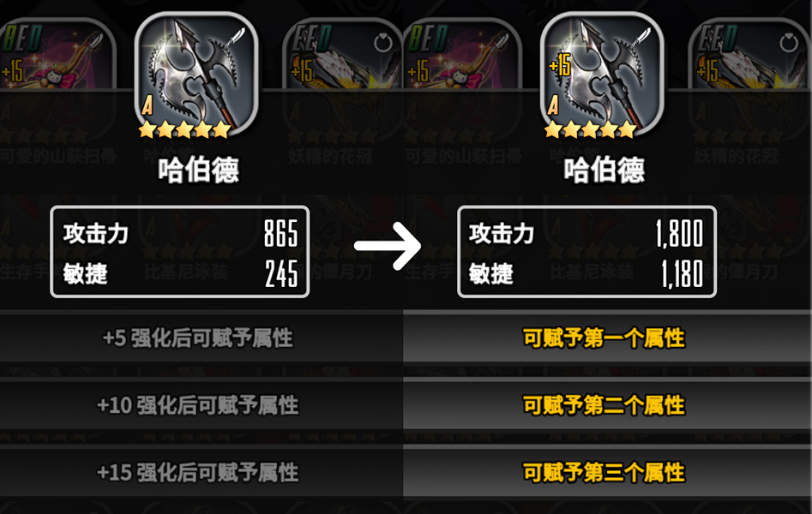Viewport: 812px width, 514px height.
Task: Click the white arrow between stat boxes
Action: pos(388,246)
